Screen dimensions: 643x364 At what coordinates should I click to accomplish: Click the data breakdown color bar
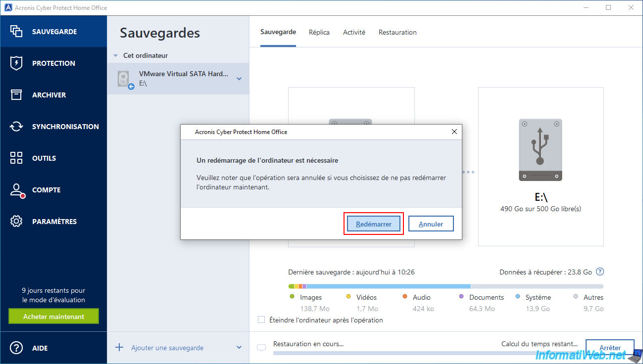(446, 286)
